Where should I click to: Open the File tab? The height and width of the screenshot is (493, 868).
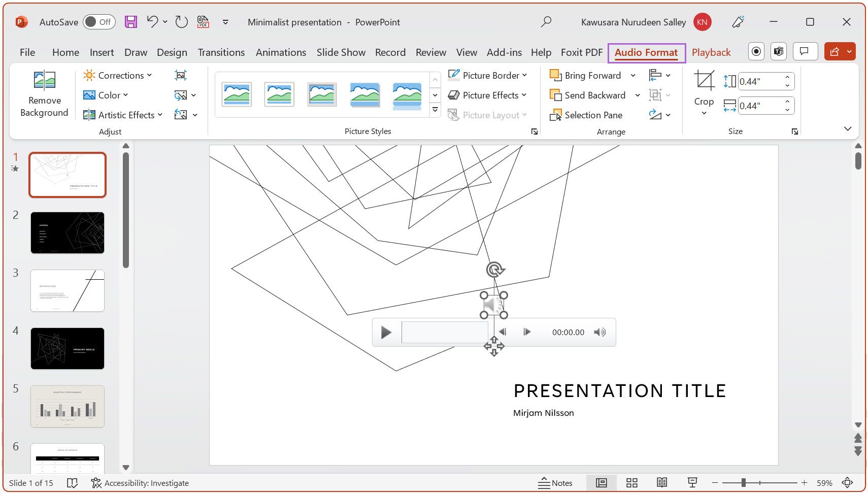[27, 52]
